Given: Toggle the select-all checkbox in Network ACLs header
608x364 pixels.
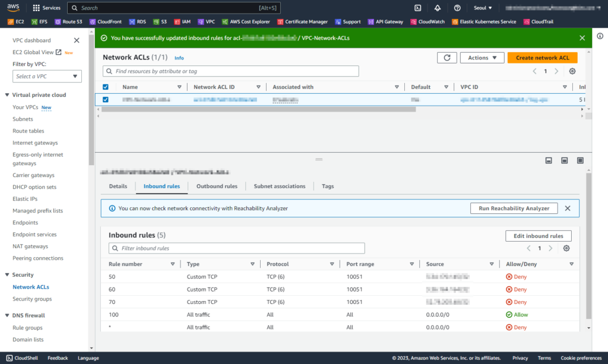Looking at the screenshot, I should point(106,87).
